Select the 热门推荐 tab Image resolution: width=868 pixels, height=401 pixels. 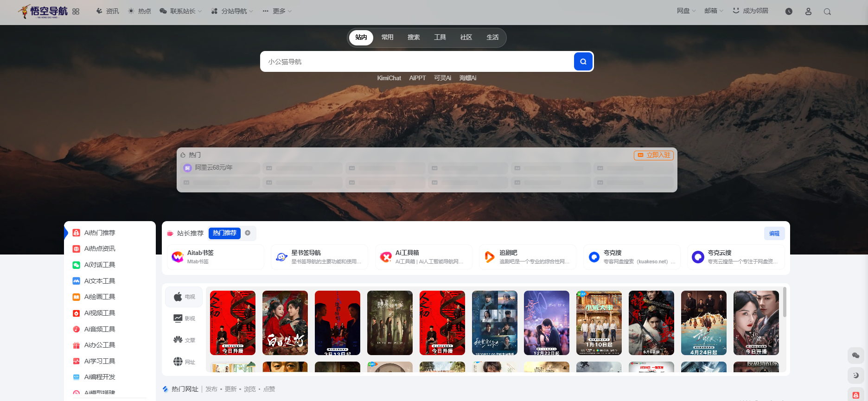(224, 233)
